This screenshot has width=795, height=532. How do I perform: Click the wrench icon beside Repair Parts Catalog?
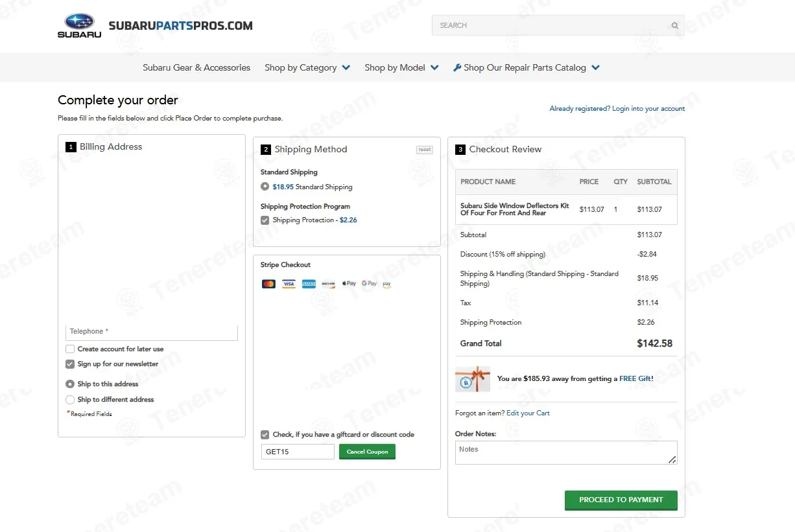pyautogui.click(x=457, y=67)
